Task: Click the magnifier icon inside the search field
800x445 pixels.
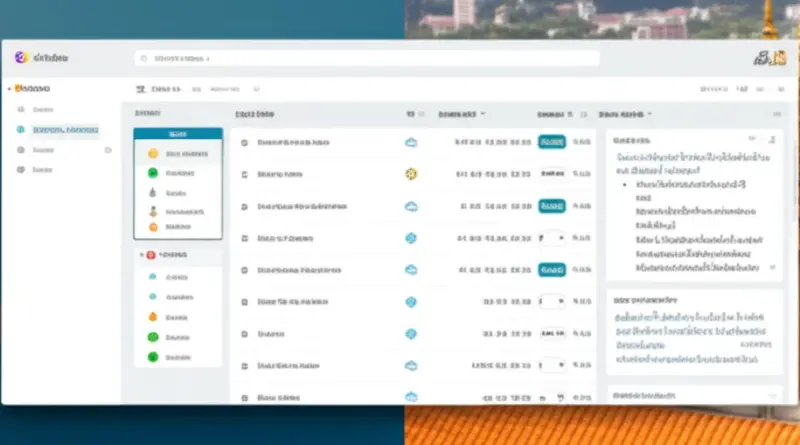Action: coord(144,59)
